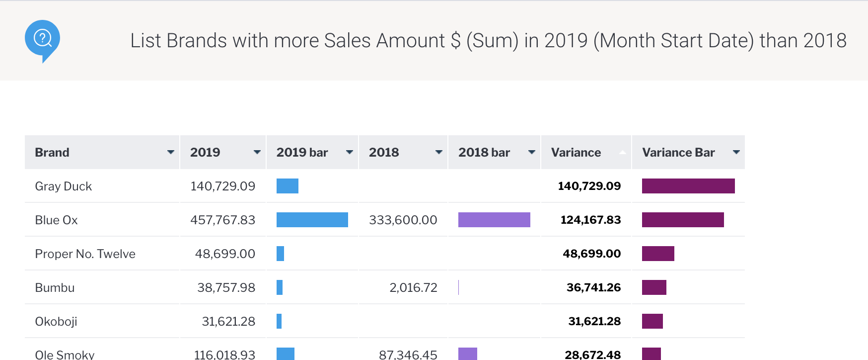Click the Brand column header label
868x360 pixels.
coord(52,153)
